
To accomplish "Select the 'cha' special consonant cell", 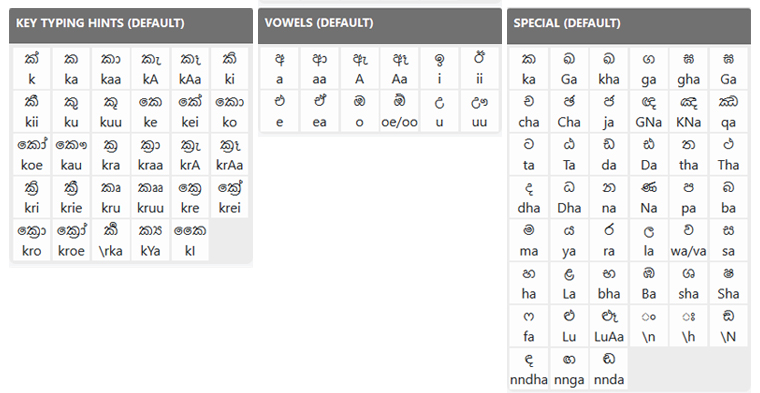I will tap(529, 111).
